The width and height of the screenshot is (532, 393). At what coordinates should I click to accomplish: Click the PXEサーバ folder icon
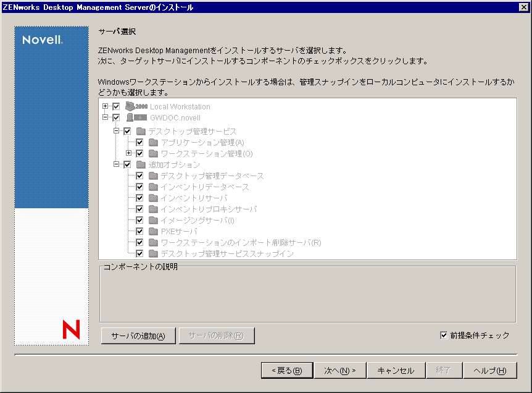tap(152, 231)
